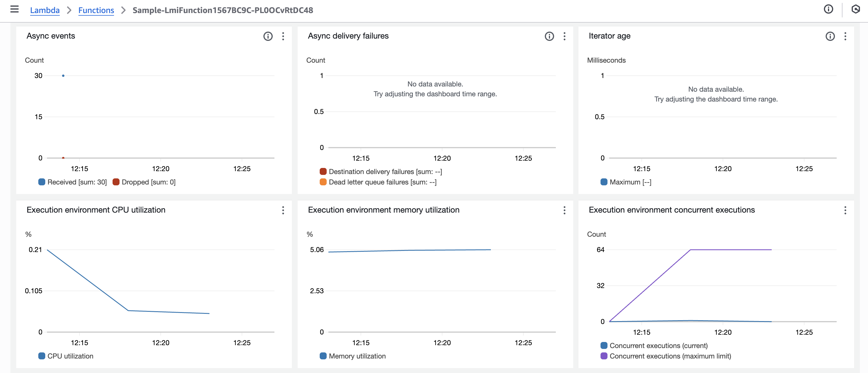This screenshot has height=373, width=868.
Task: Toggle the Dropped series legend entry
Action: tap(144, 182)
